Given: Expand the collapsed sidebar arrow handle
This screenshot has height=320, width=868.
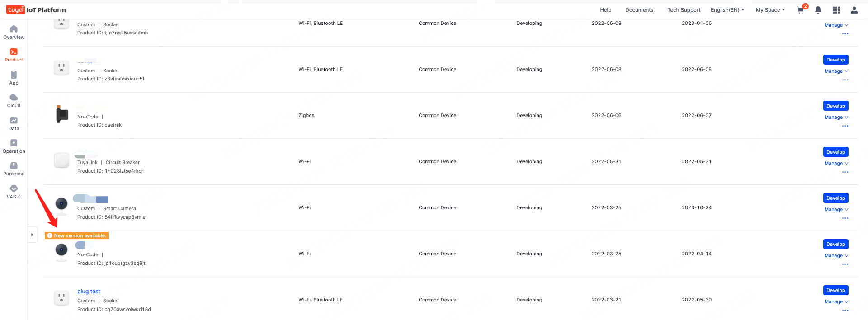Looking at the screenshot, I should tap(32, 235).
